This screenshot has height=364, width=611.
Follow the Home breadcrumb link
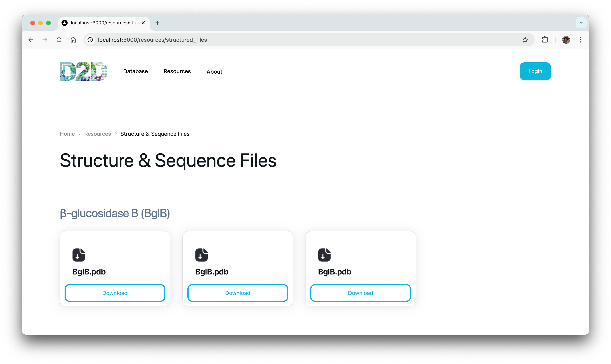67,134
